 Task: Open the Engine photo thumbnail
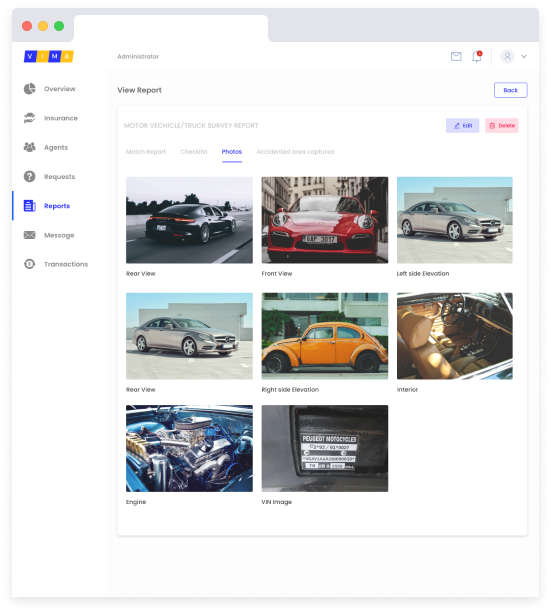tap(189, 448)
